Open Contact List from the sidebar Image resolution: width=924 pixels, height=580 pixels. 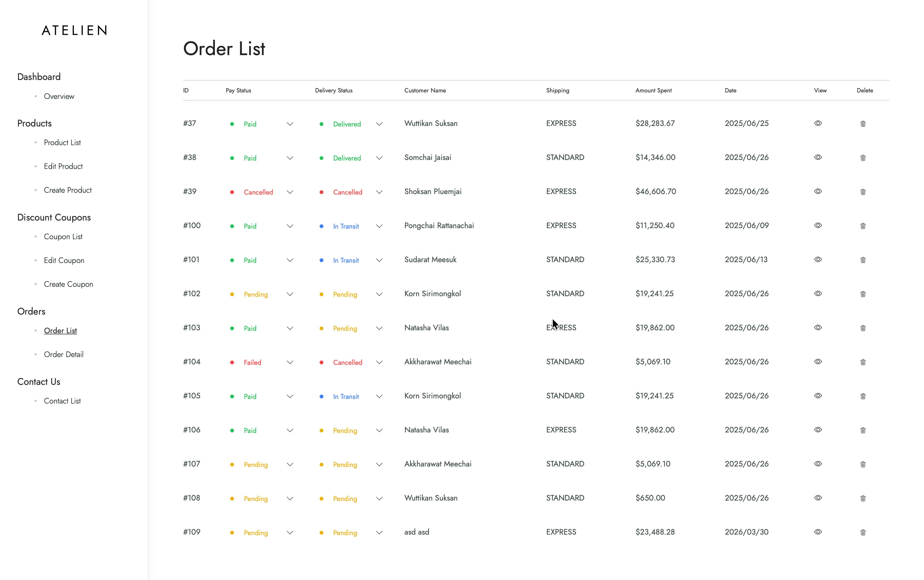click(62, 401)
